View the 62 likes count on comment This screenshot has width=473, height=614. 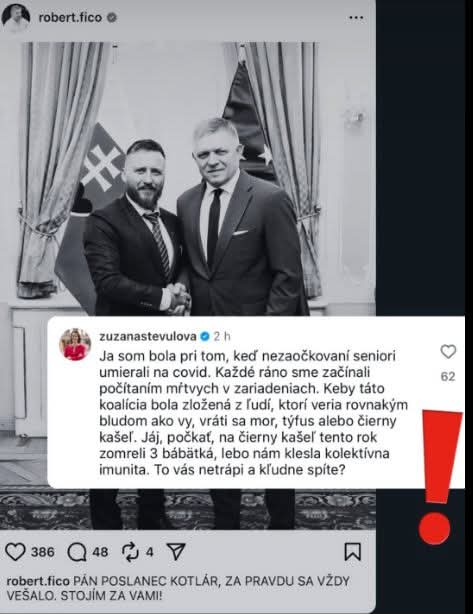click(x=448, y=376)
